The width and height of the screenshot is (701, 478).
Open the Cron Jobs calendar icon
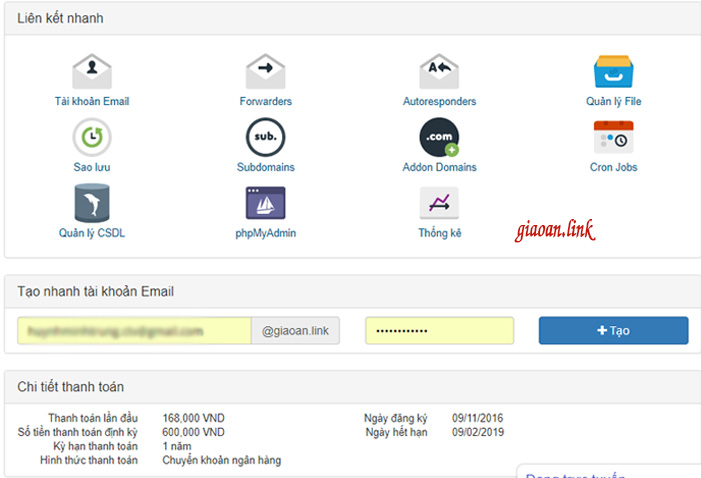pyautogui.click(x=613, y=137)
